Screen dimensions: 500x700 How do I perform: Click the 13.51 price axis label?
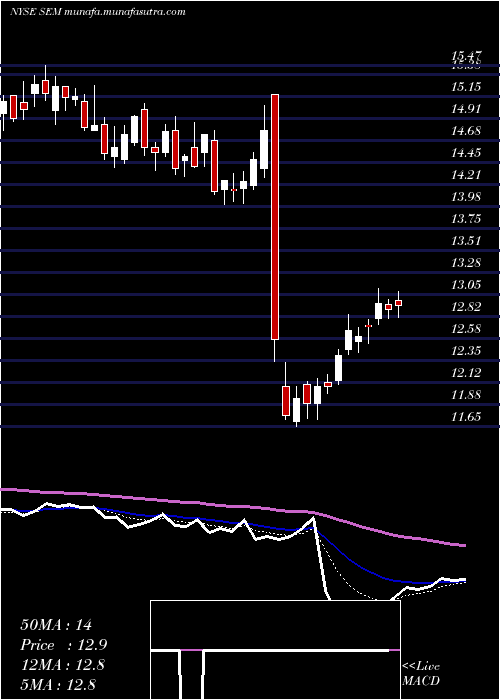tap(466, 241)
